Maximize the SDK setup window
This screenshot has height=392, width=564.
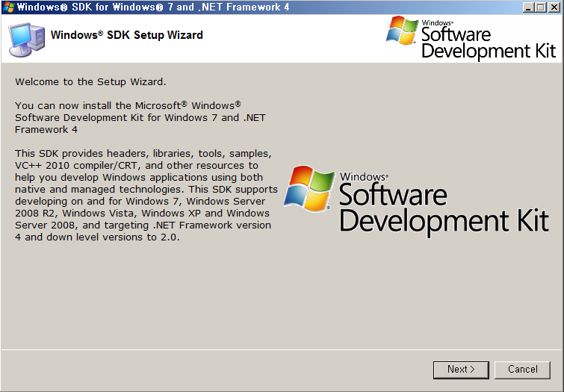(x=541, y=7)
